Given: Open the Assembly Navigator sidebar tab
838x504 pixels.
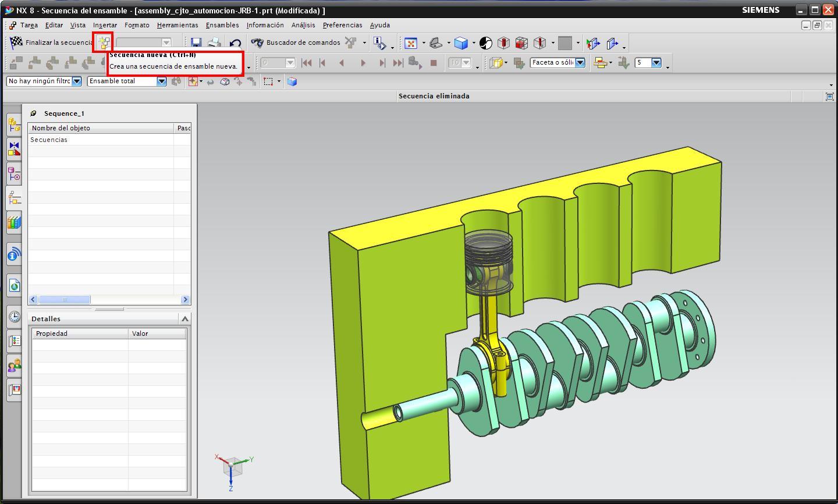Looking at the screenshot, I should [x=14, y=124].
